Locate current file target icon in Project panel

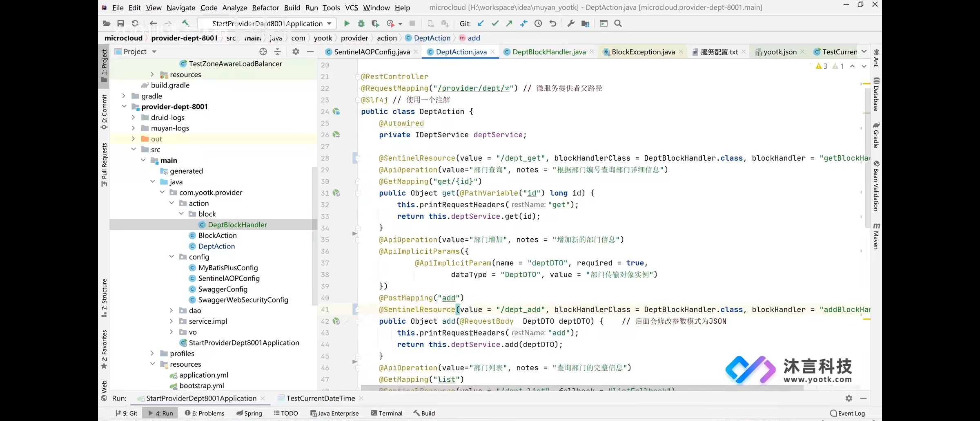(263, 52)
